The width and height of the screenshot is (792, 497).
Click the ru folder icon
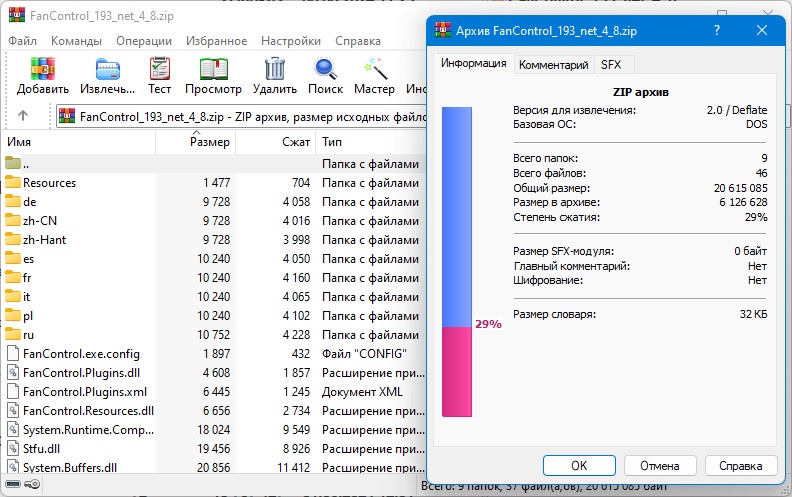click(13, 334)
